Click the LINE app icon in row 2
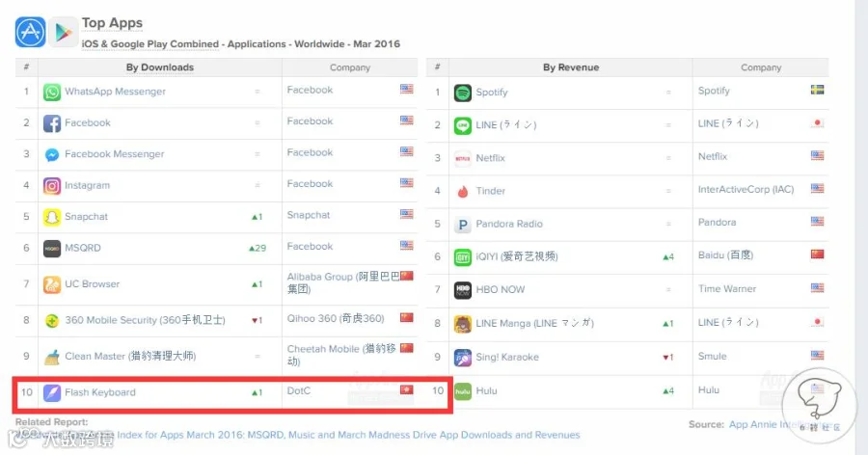Screen dimensions: 868x455 point(463,125)
